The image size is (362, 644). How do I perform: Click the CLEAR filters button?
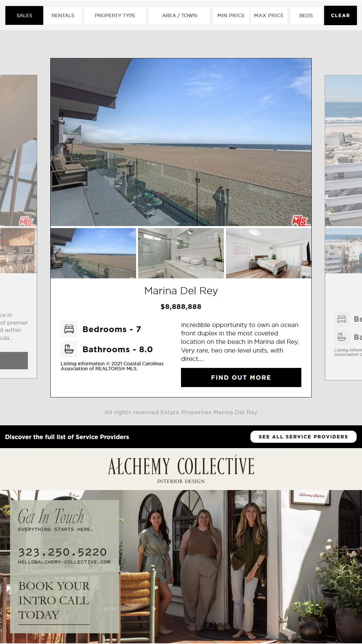[340, 15]
